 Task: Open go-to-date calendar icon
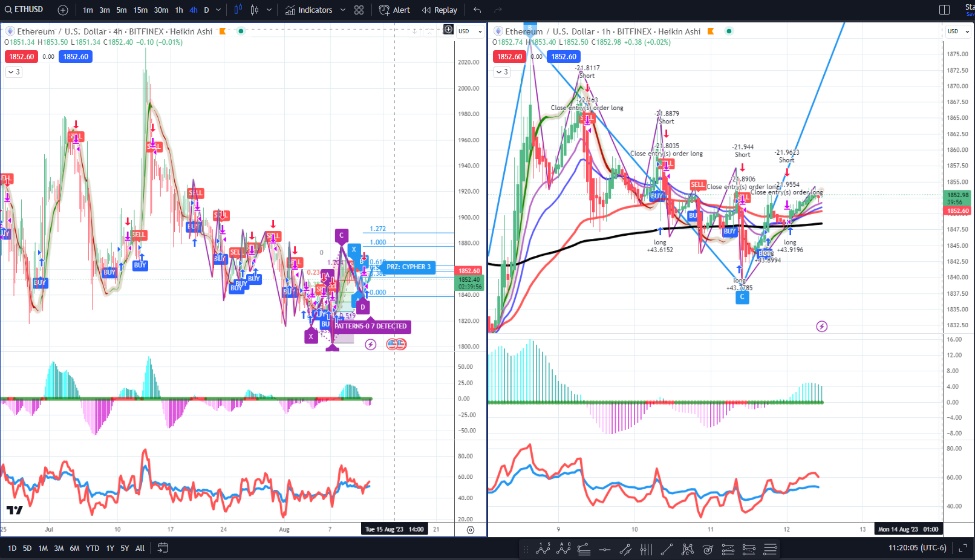[162, 548]
